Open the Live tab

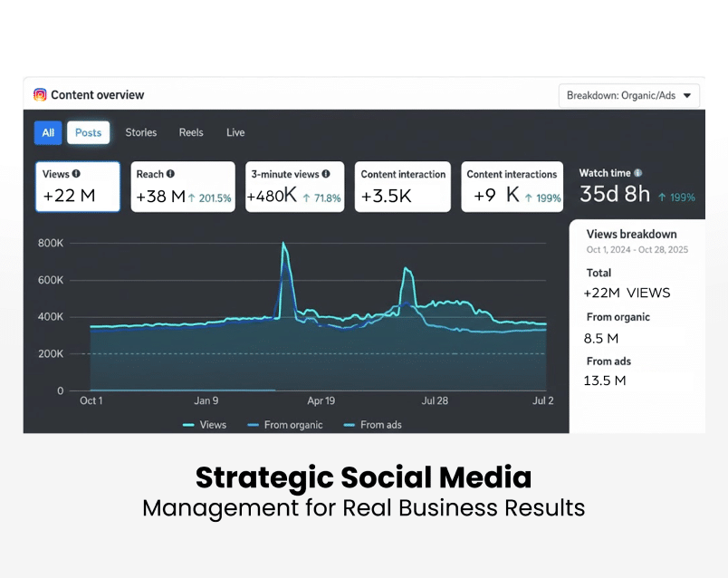pos(235,132)
